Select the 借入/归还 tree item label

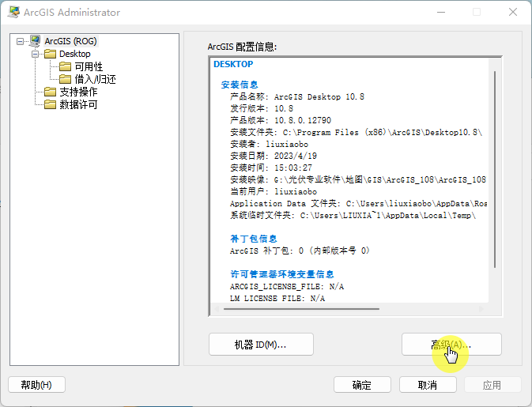tap(95, 79)
